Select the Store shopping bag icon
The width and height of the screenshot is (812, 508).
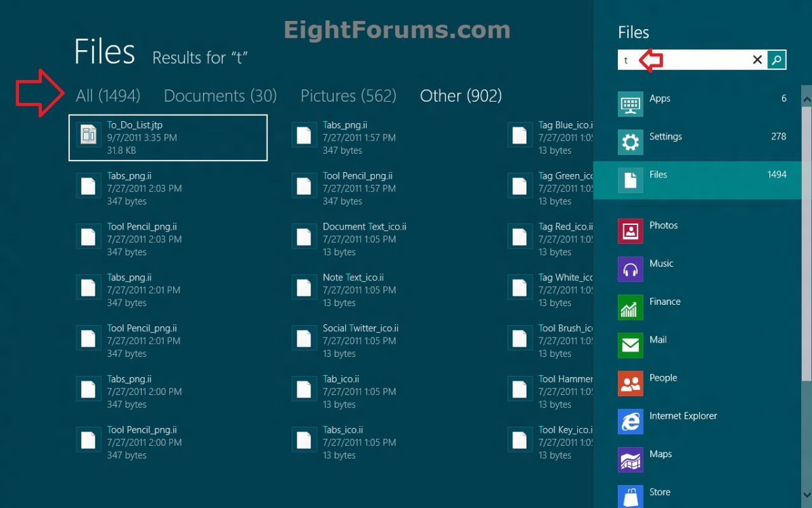point(630,496)
